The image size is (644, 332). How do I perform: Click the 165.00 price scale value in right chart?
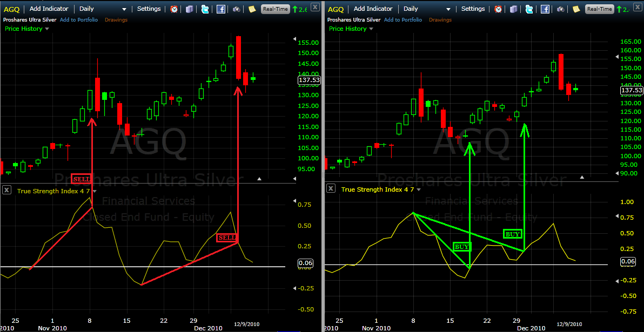tap(631, 42)
